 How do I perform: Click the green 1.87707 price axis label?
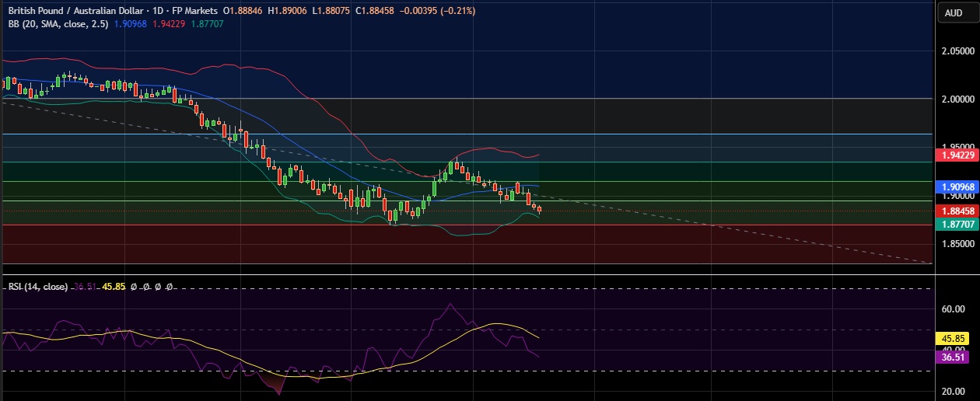957,224
